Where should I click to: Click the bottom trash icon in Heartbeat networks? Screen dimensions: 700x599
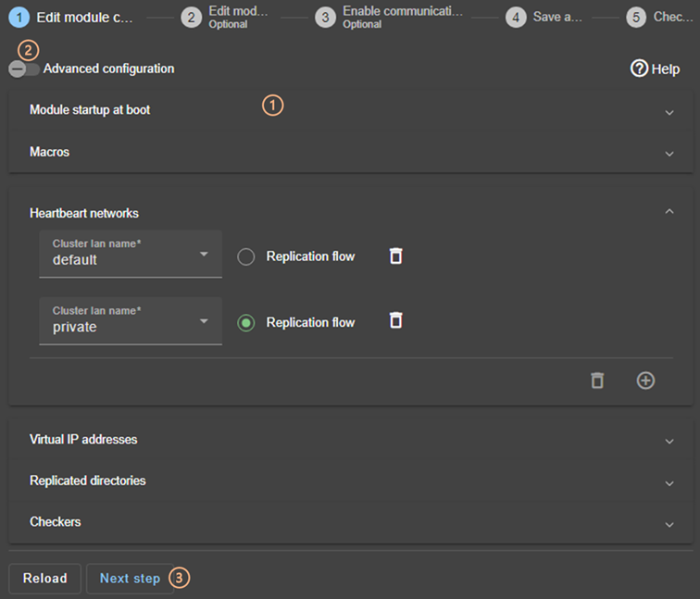597,381
